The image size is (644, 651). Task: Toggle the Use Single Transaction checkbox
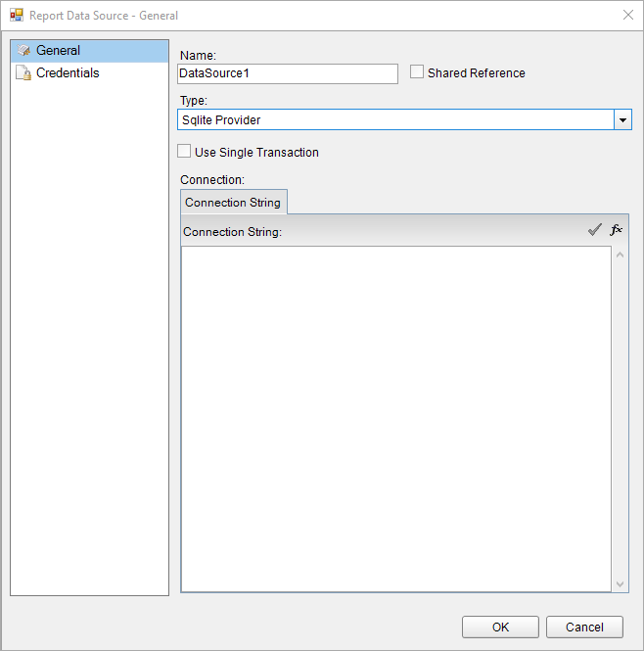184,151
